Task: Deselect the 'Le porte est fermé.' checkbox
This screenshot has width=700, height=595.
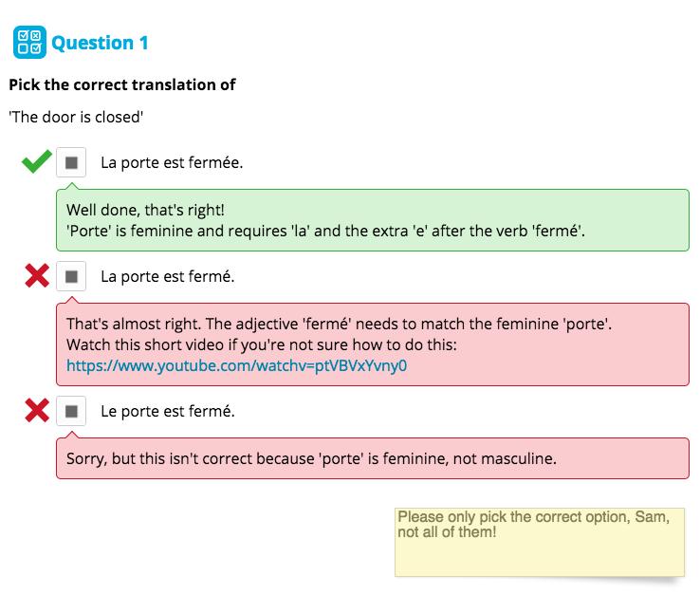Action: [x=71, y=411]
